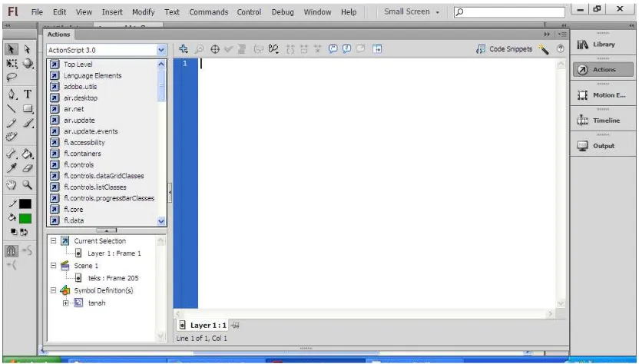
Task: Click the Check syntax checkmark icon
Action: click(x=228, y=49)
